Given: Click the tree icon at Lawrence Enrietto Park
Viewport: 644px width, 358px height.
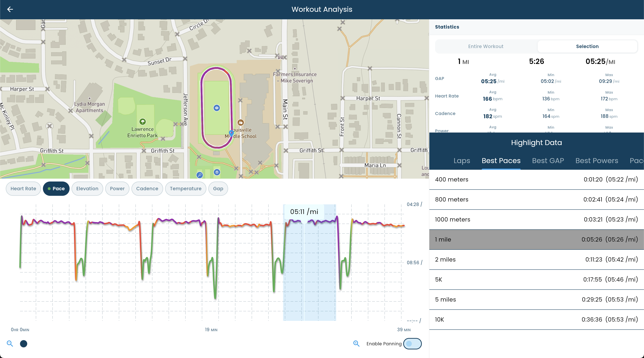Looking at the screenshot, I should [143, 122].
